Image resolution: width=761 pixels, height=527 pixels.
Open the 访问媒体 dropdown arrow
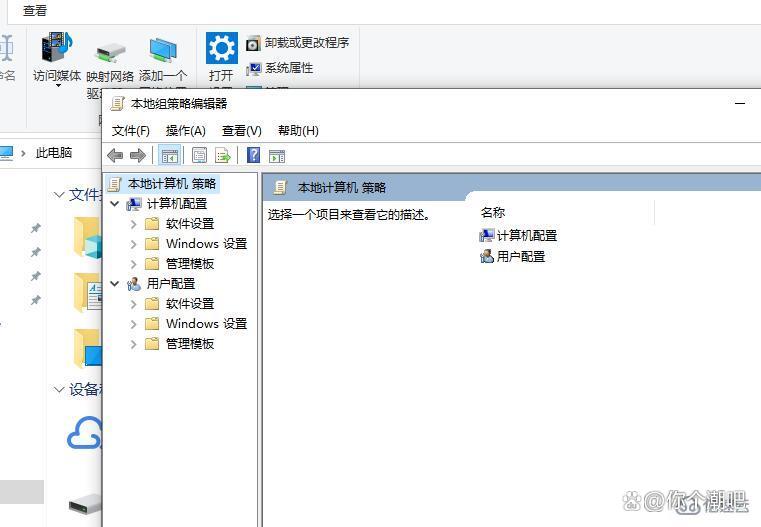(58, 86)
